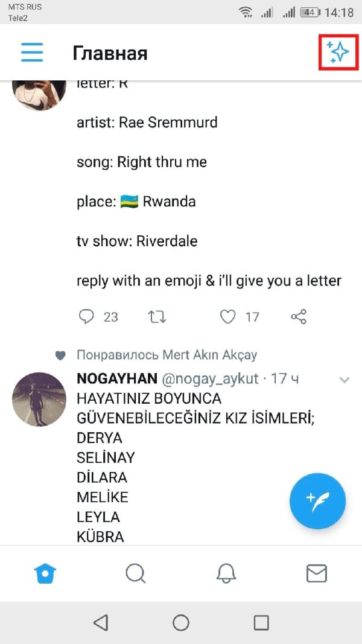Open the Mert Akın Akçay liked-by link
The height and width of the screenshot is (644, 362).
point(167,355)
